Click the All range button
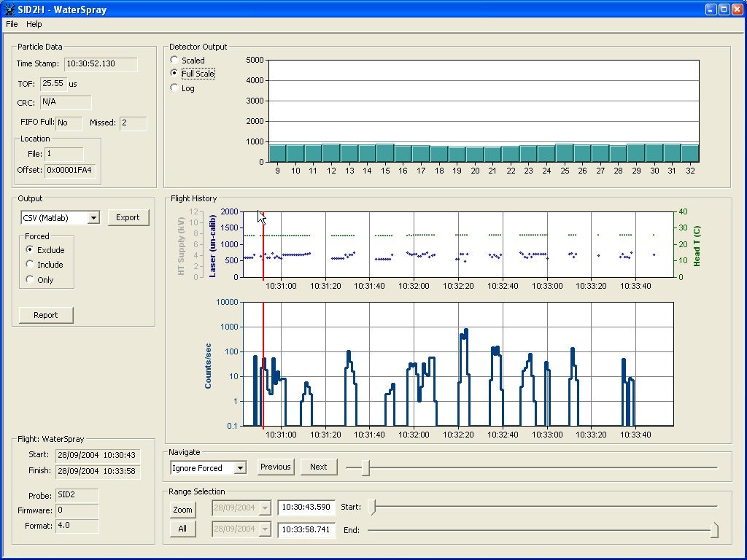747x560 pixels. (x=182, y=529)
